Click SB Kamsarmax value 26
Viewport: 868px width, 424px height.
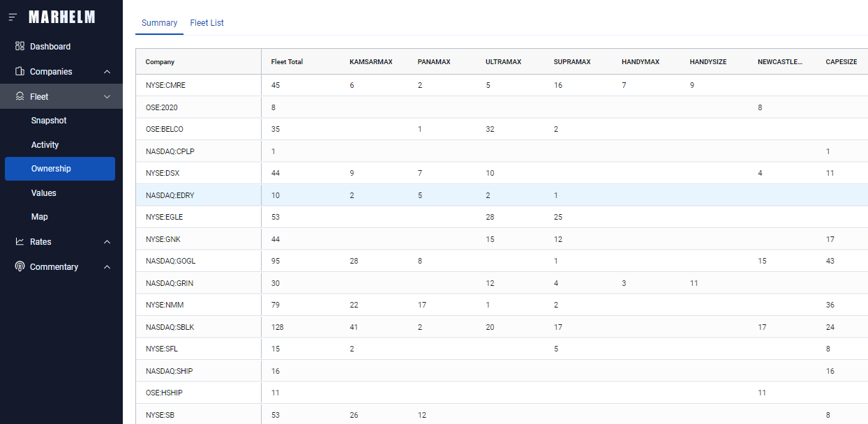tap(354, 415)
